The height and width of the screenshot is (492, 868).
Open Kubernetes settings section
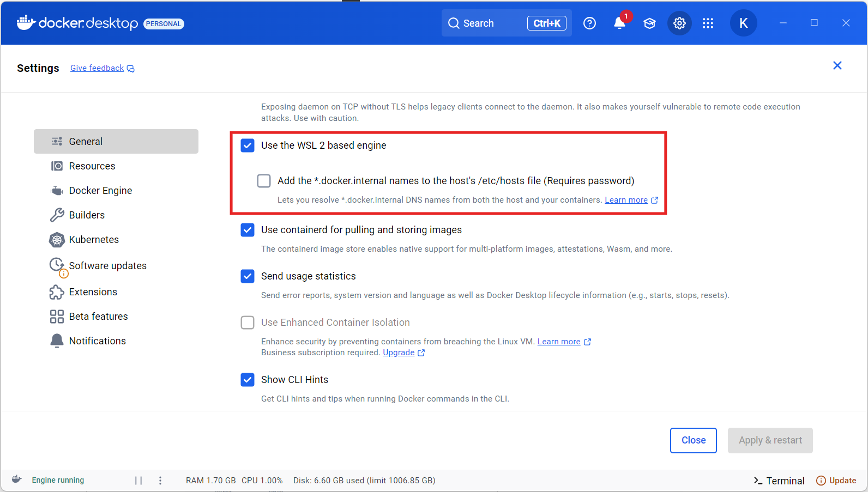[x=116, y=239]
